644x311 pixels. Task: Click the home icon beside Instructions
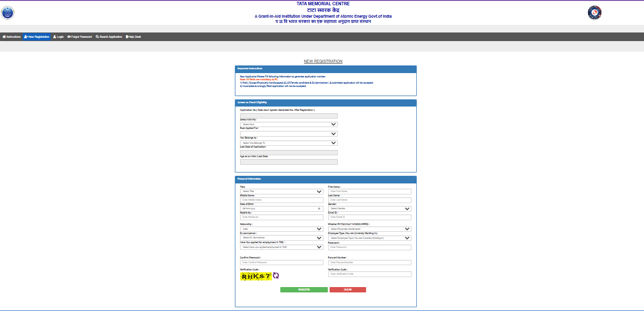tap(4, 36)
